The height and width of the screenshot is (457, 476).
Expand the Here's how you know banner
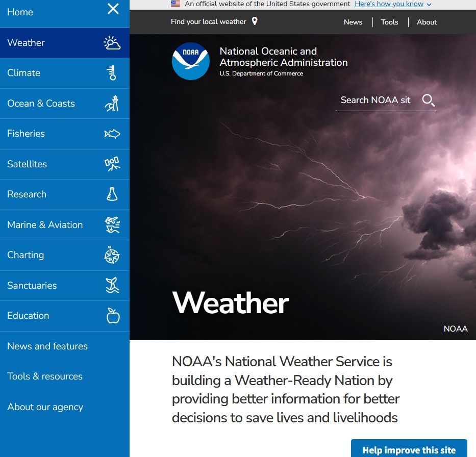click(389, 4)
